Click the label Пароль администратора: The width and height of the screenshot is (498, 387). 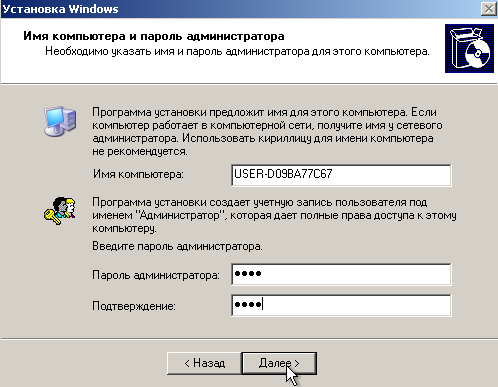156,275
